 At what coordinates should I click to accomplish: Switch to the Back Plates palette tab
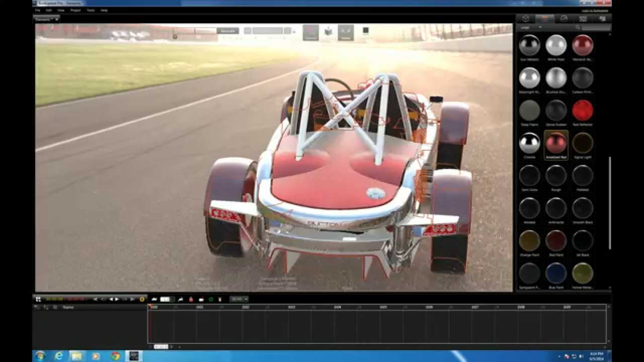(583, 19)
